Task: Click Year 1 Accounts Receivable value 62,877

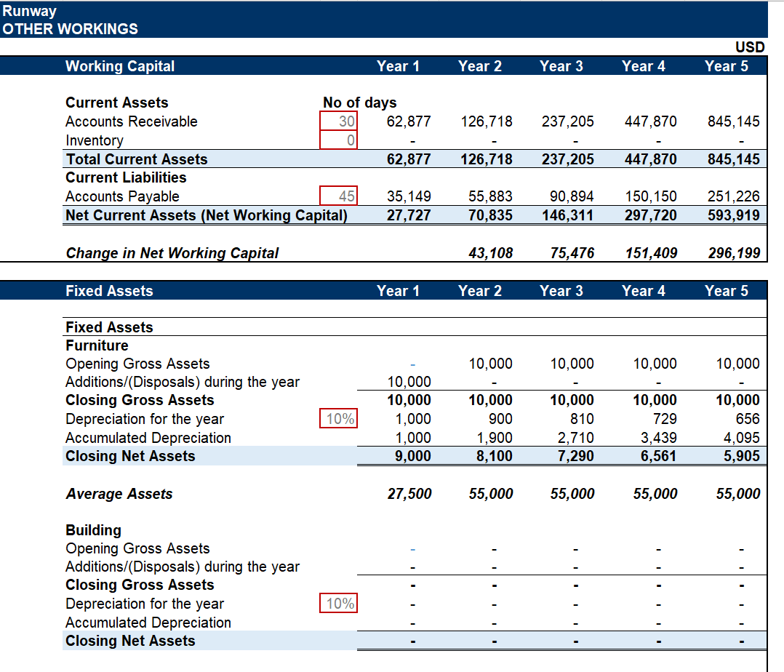Action: pyautogui.click(x=409, y=121)
